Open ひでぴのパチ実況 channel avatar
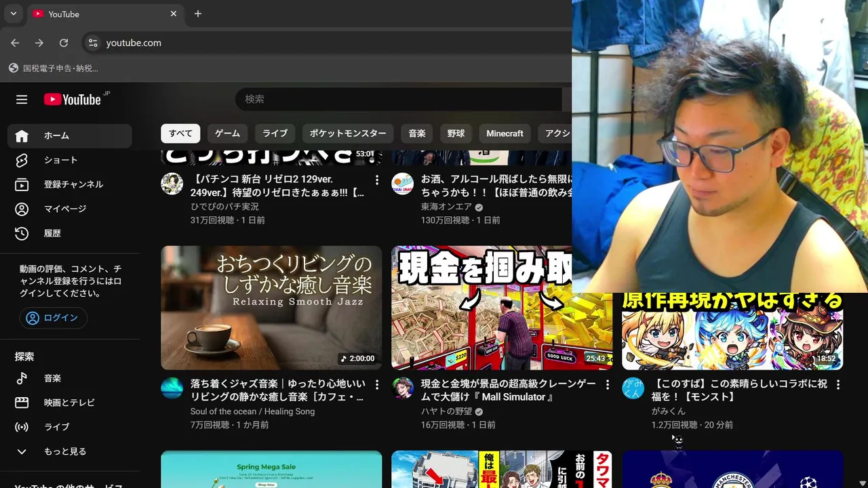The height and width of the screenshot is (488, 868). [172, 184]
